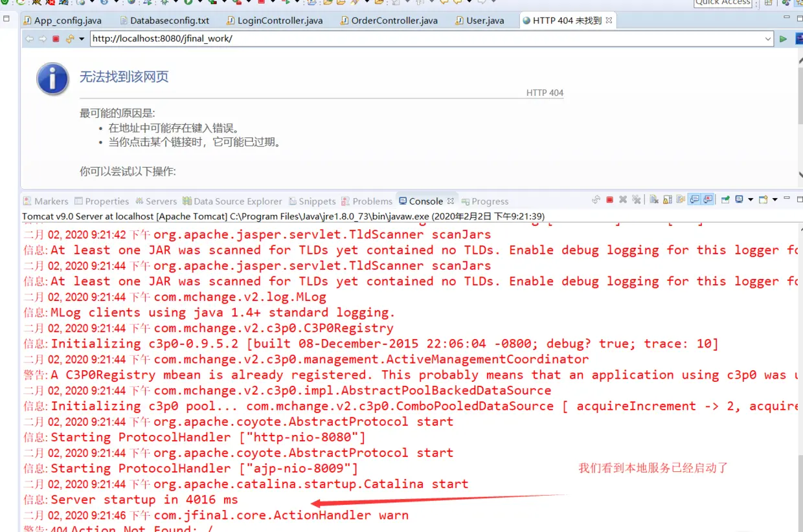
Task: Open the Open Console dropdown menu
Action: click(x=775, y=199)
